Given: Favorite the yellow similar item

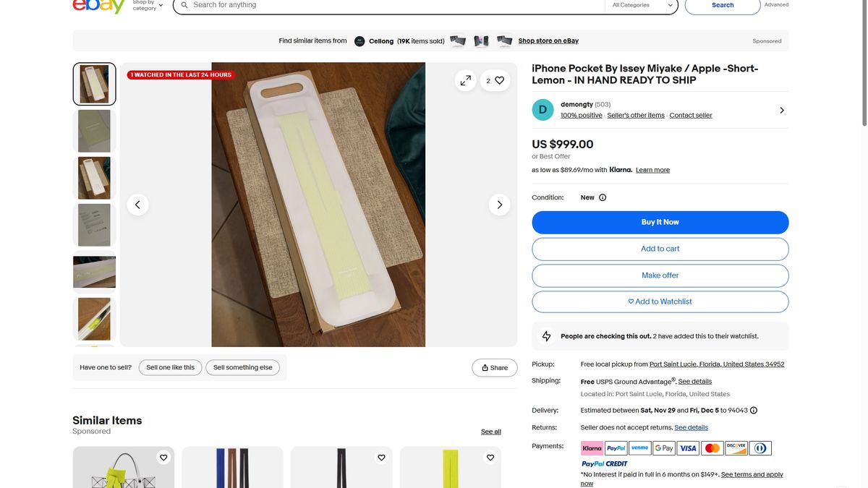Looking at the screenshot, I should click(490, 458).
